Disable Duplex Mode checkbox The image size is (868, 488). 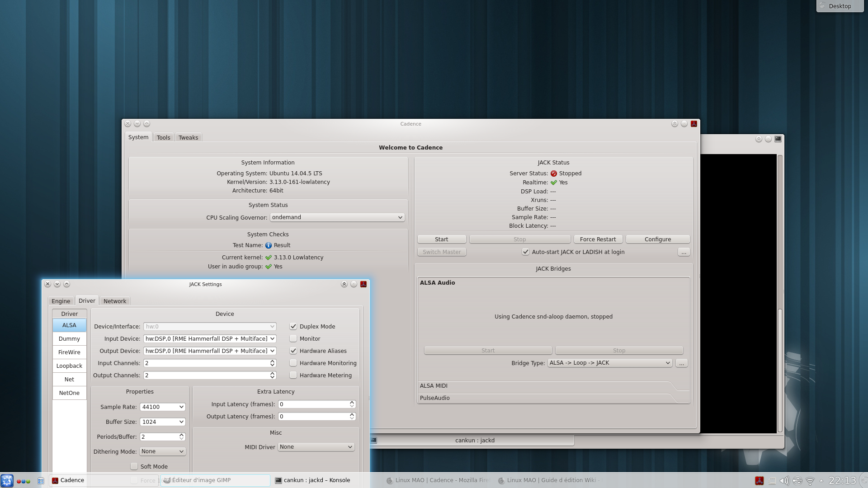(x=293, y=326)
